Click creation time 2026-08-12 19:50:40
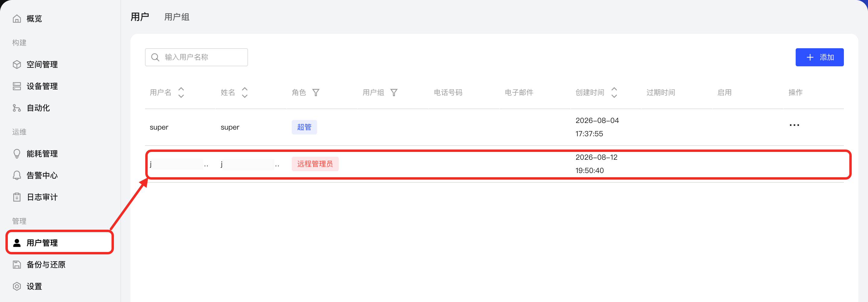Viewport: 868px width, 302px height. [596, 164]
